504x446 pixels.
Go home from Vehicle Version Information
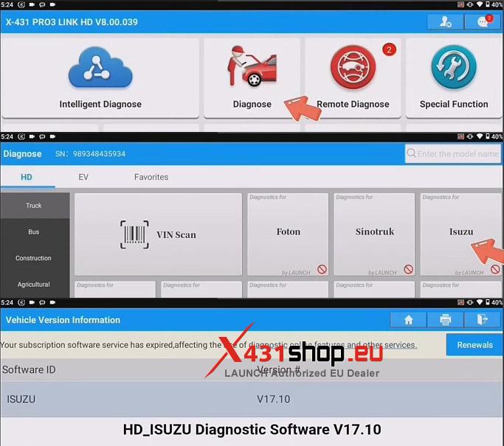tap(409, 320)
